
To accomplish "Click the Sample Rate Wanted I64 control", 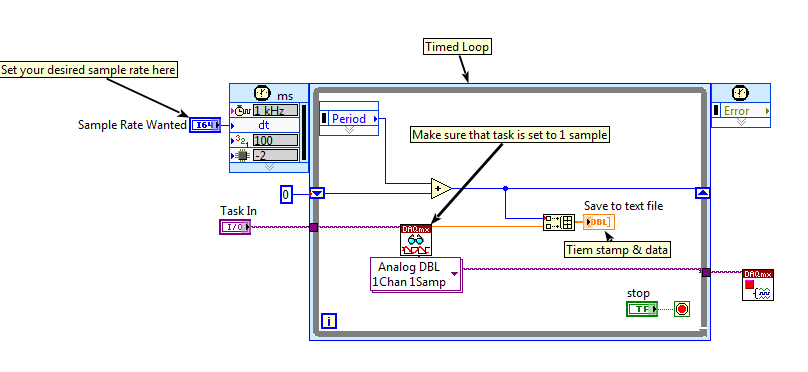I will [x=205, y=125].
